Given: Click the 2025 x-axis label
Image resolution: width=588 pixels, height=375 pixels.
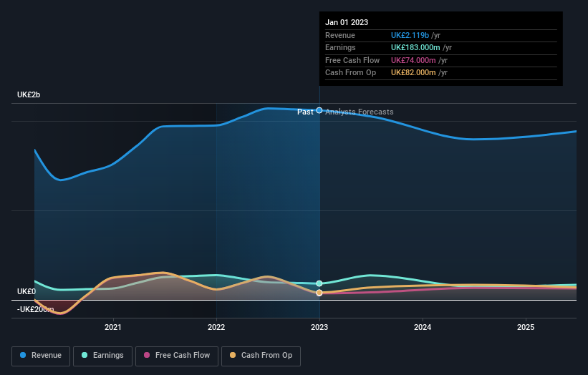Looking at the screenshot, I should (x=526, y=327).
